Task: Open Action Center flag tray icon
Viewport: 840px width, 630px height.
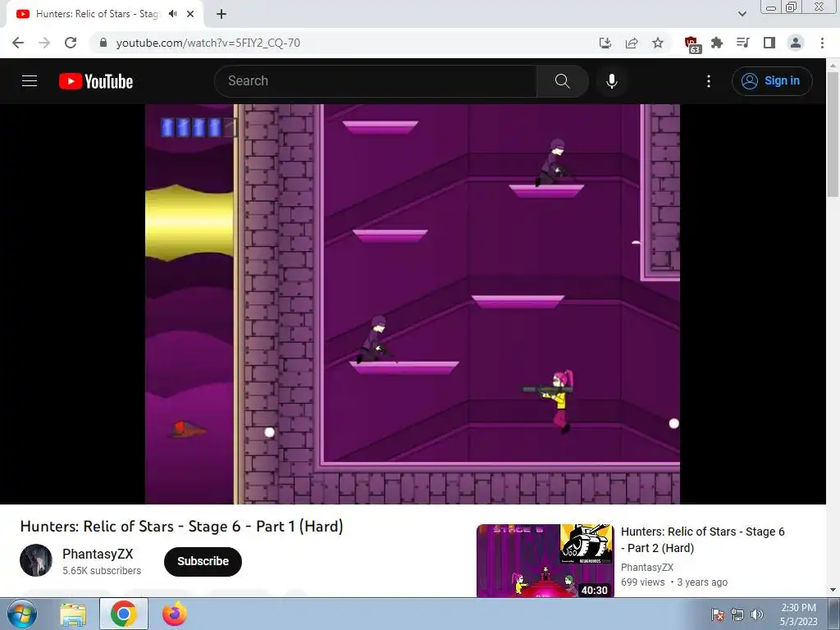Action: [717, 614]
